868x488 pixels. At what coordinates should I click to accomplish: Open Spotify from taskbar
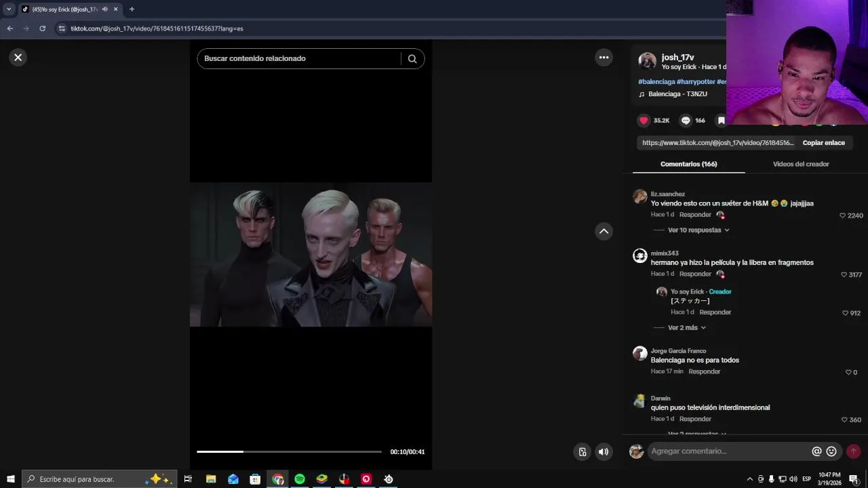(x=299, y=479)
